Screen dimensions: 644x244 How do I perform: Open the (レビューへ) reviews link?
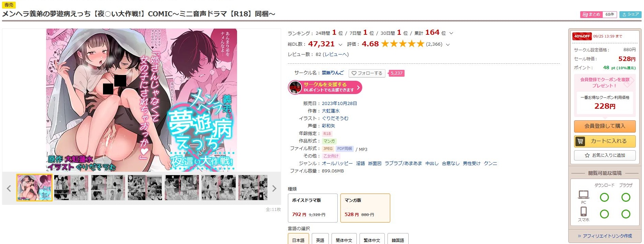336,55
